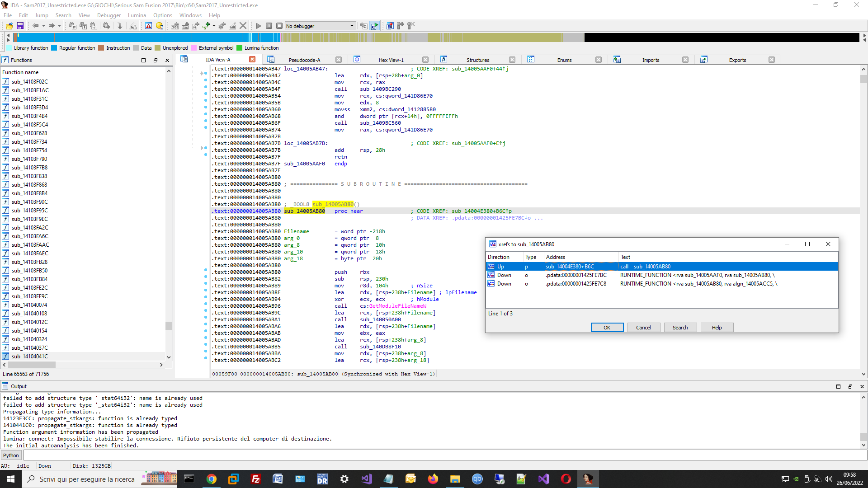Open the Hex View-1 tab

point(391,60)
